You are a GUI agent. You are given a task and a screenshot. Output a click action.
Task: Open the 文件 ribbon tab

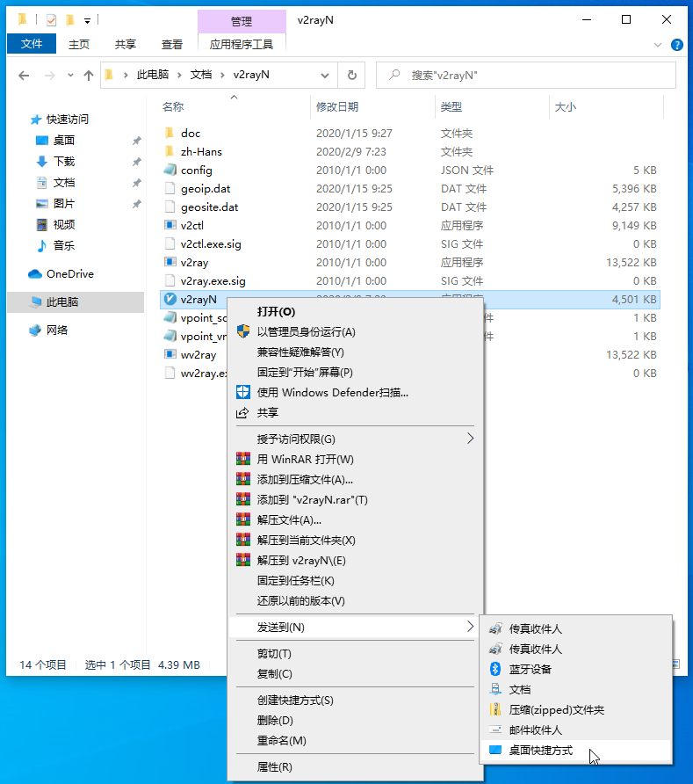click(x=32, y=44)
